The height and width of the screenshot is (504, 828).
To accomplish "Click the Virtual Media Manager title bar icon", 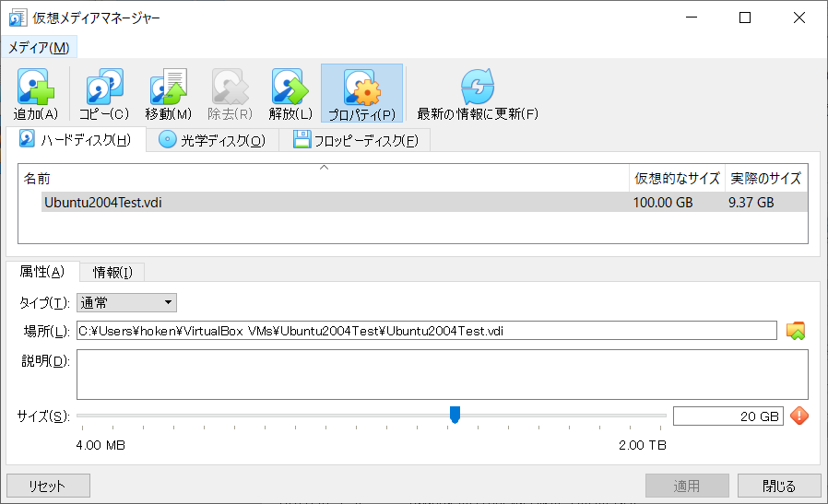I will pos(18,18).
